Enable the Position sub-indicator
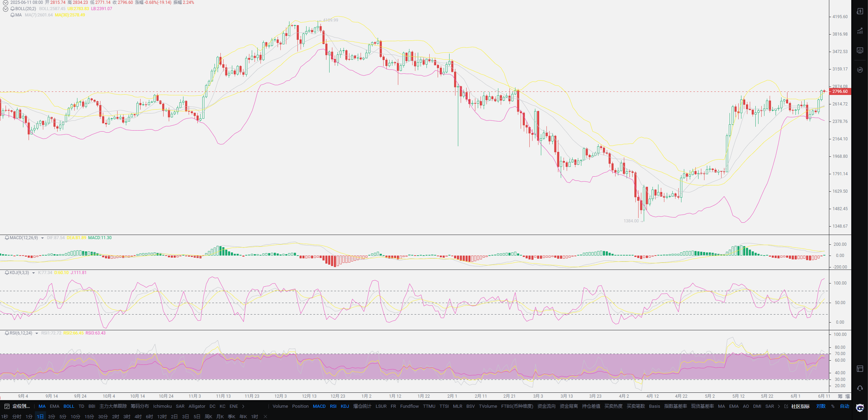 tap(300, 406)
